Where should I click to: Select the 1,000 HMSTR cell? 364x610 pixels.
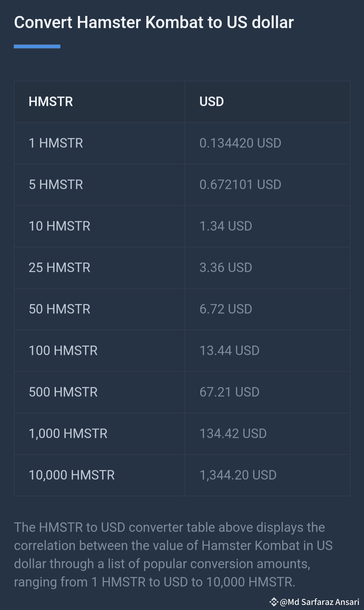coord(68,434)
